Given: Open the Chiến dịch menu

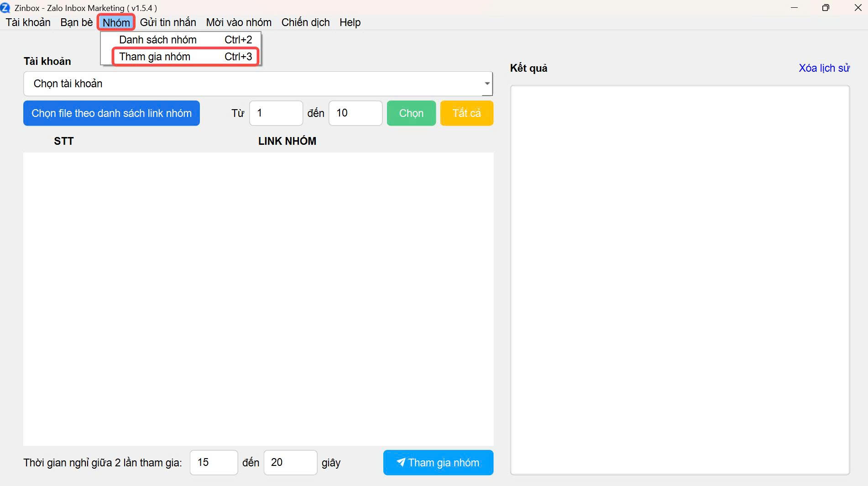Looking at the screenshot, I should (305, 22).
